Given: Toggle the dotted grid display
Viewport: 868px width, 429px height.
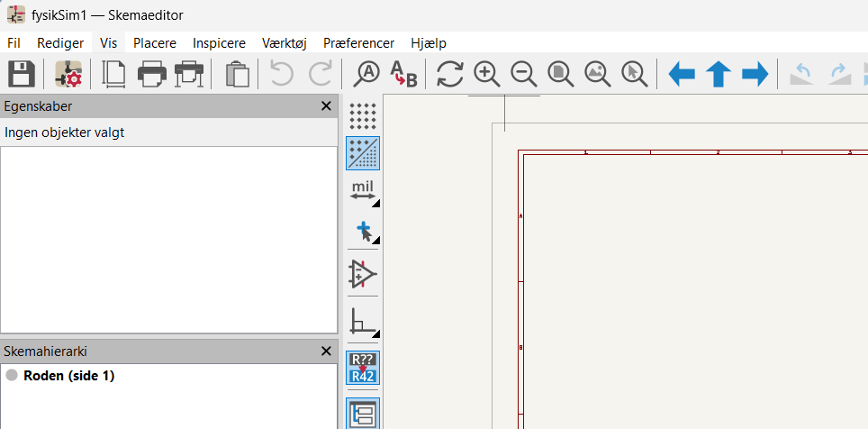Looking at the screenshot, I should click(363, 116).
